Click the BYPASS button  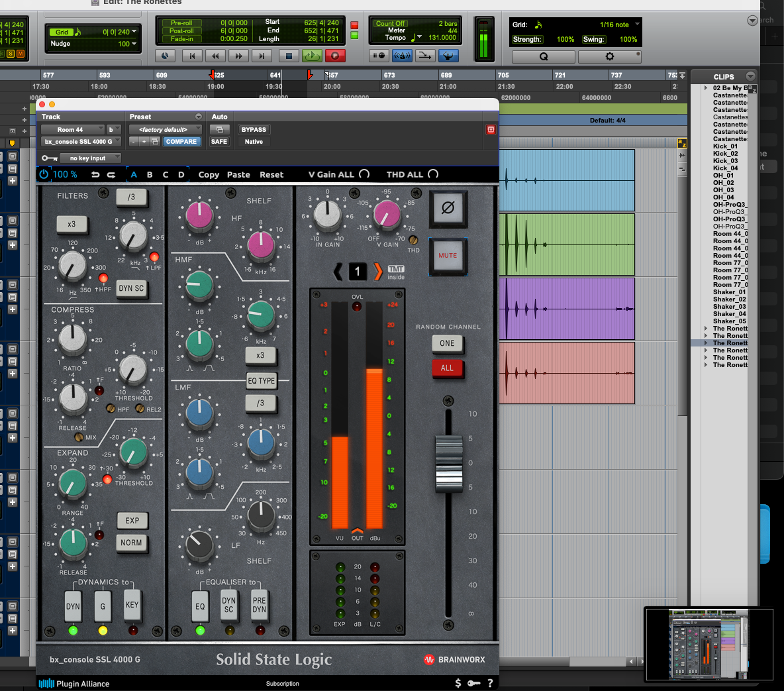point(254,130)
